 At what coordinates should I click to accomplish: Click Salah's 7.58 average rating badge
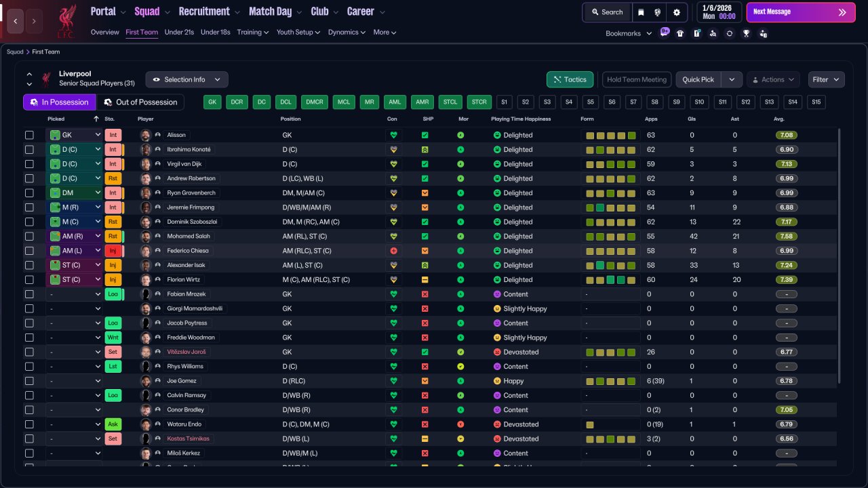coord(787,237)
